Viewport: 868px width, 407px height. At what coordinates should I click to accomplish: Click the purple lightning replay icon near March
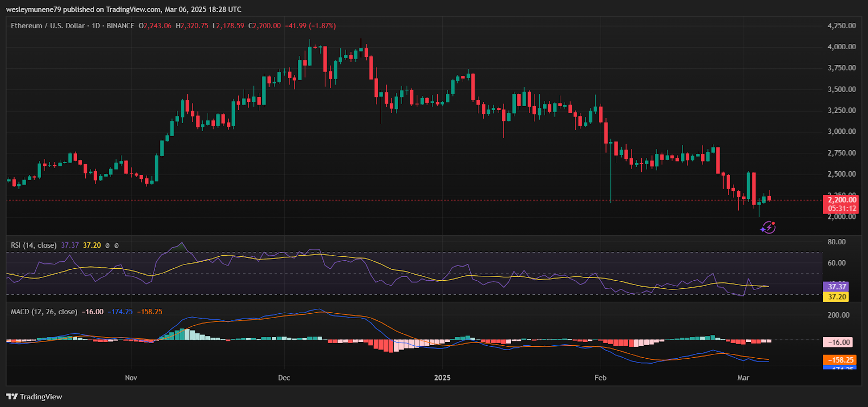768,228
